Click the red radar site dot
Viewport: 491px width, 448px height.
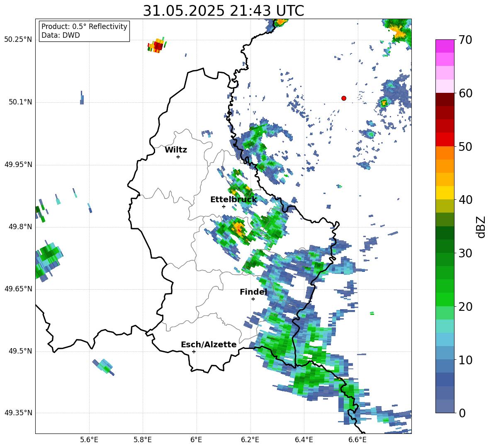[344, 98]
